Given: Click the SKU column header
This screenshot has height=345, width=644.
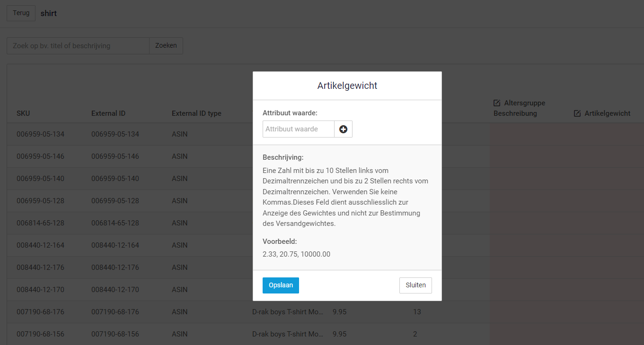Looking at the screenshot, I should [x=23, y=113].
